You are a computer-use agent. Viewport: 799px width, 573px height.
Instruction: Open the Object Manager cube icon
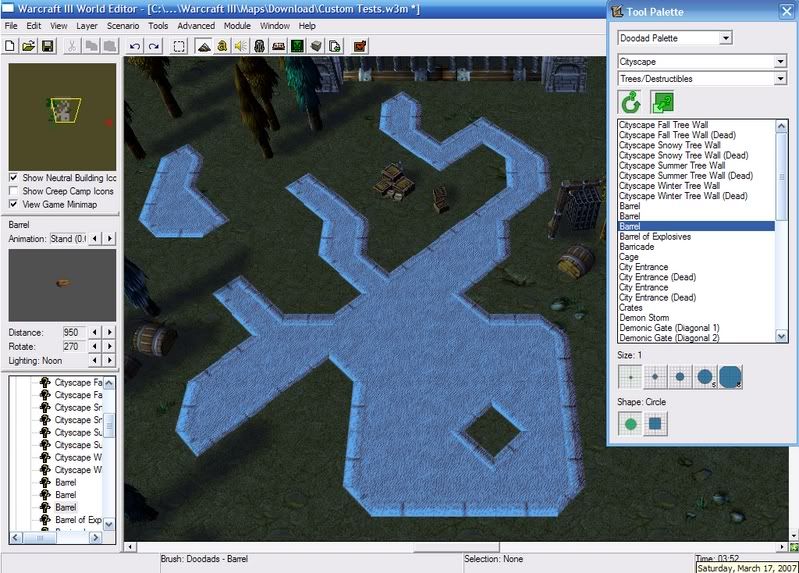pos(316,46)
